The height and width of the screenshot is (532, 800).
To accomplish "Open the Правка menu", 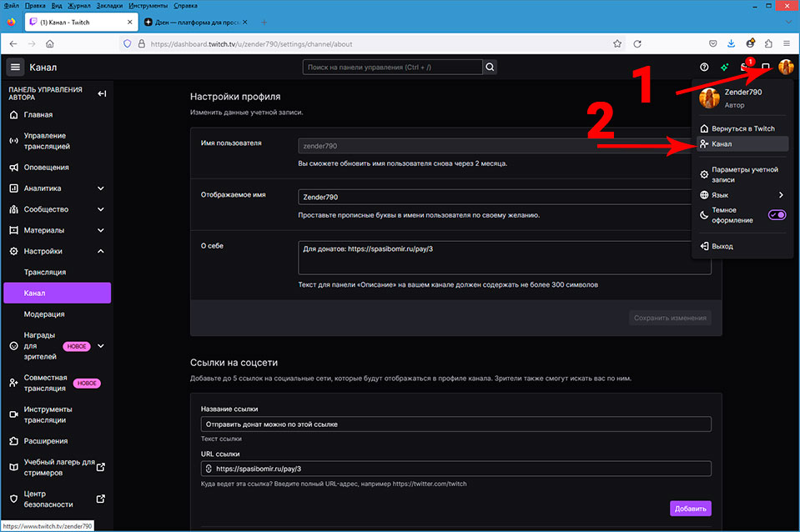I will (x=35, y=6).
